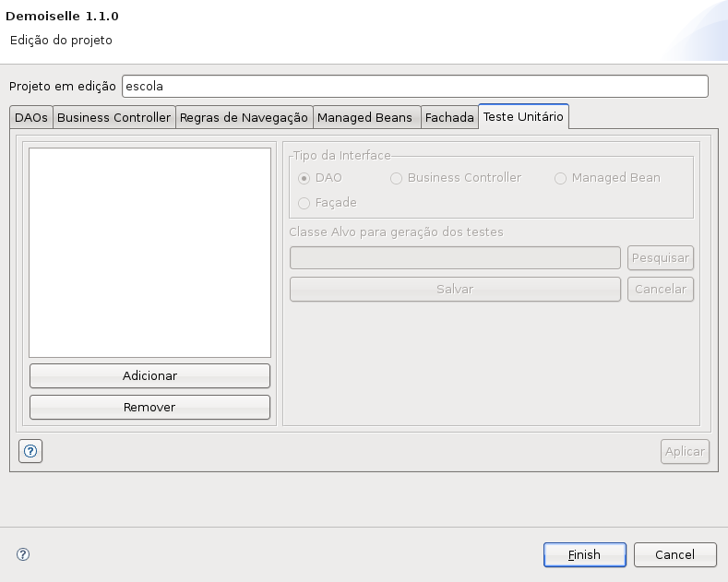This screenshot has width=728, height=582.
Task: Select the Teste Unitário tab
Action: coord(523,116)
